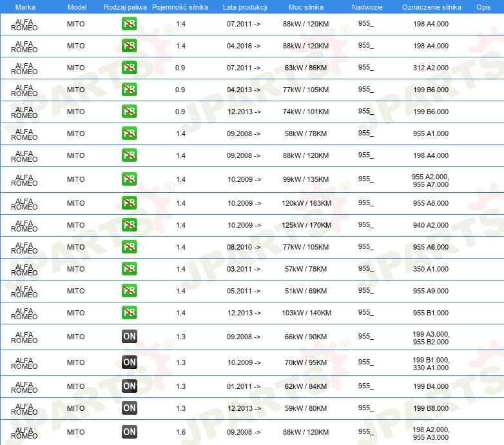
Task: Click the 74kW / 101KM power value
Action: (x=305, y=112)
